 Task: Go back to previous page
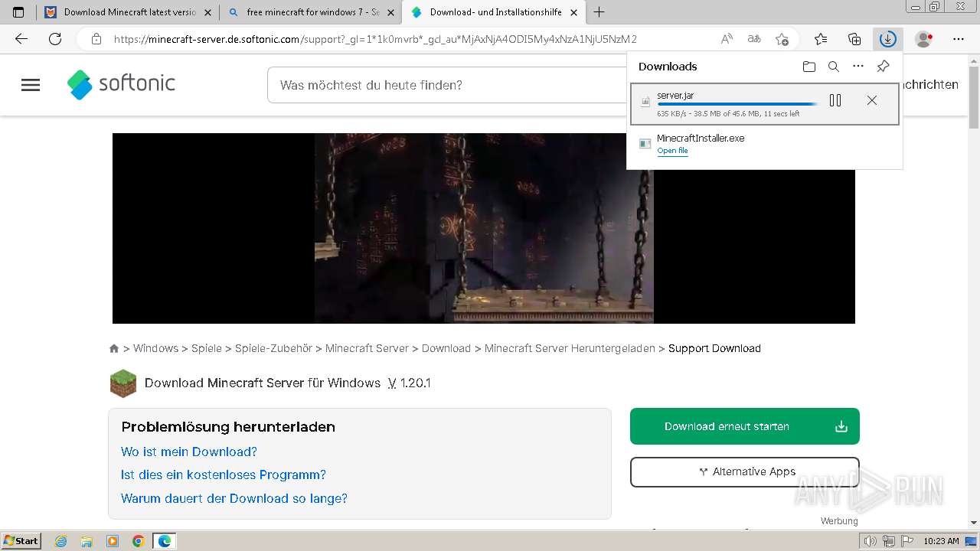pos(21,39)
